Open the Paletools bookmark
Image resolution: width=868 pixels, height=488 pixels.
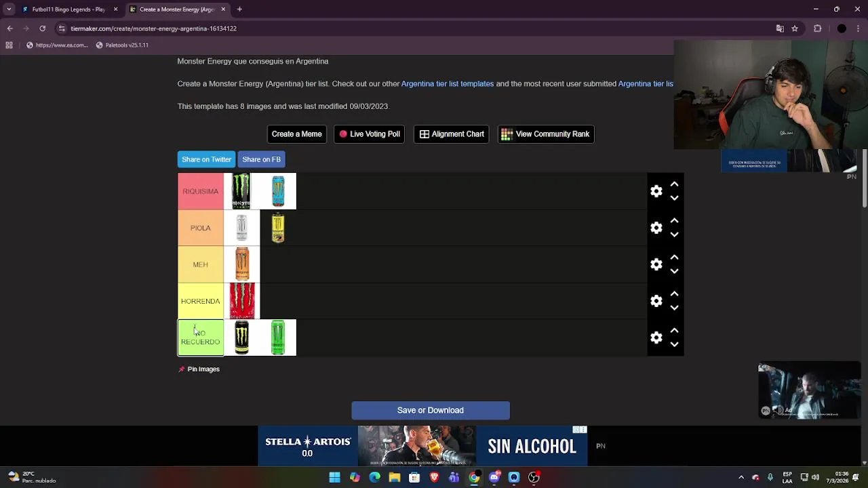coord(122,45)
